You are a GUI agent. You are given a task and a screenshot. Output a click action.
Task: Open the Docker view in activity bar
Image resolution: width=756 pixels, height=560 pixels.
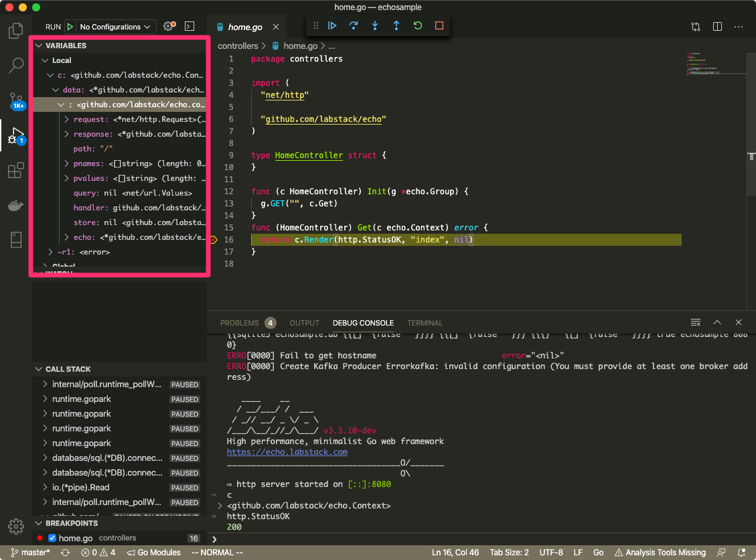pyautogui.click(x=15, y=205)
